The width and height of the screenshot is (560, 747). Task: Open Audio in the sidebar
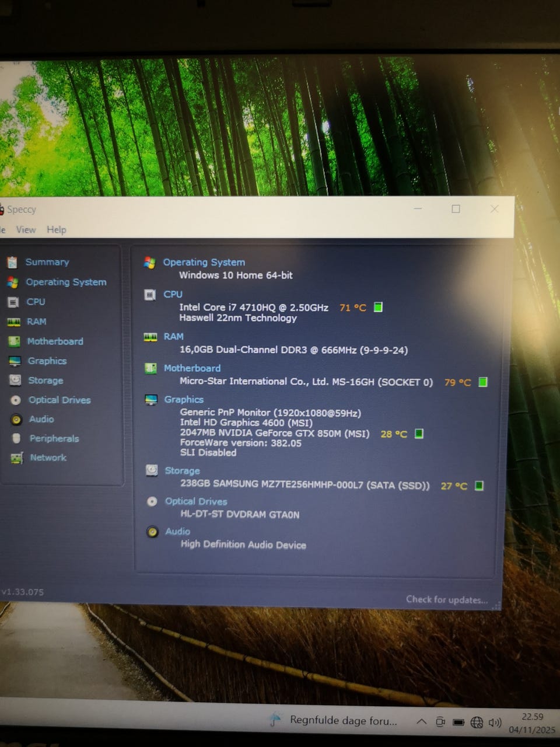(41, 419)
